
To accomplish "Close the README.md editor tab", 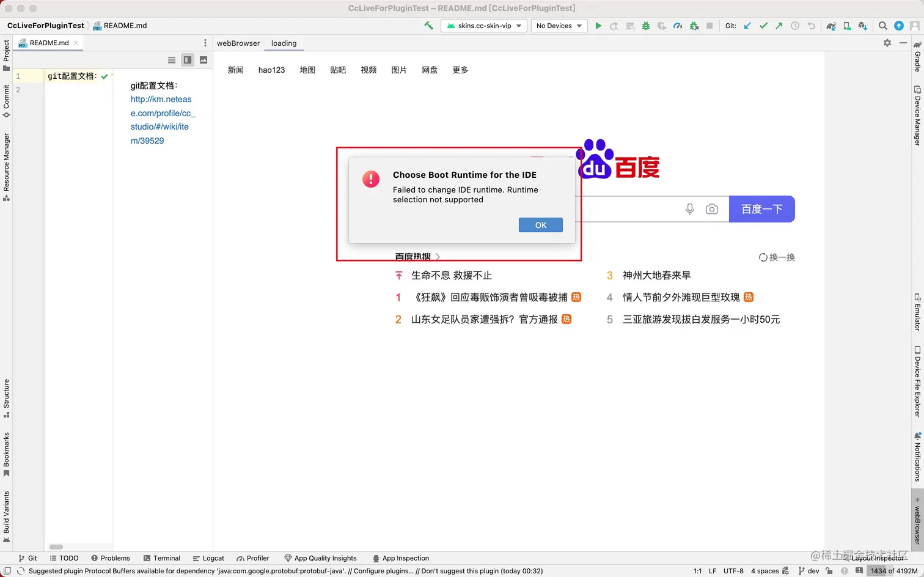I will (76, 43).
